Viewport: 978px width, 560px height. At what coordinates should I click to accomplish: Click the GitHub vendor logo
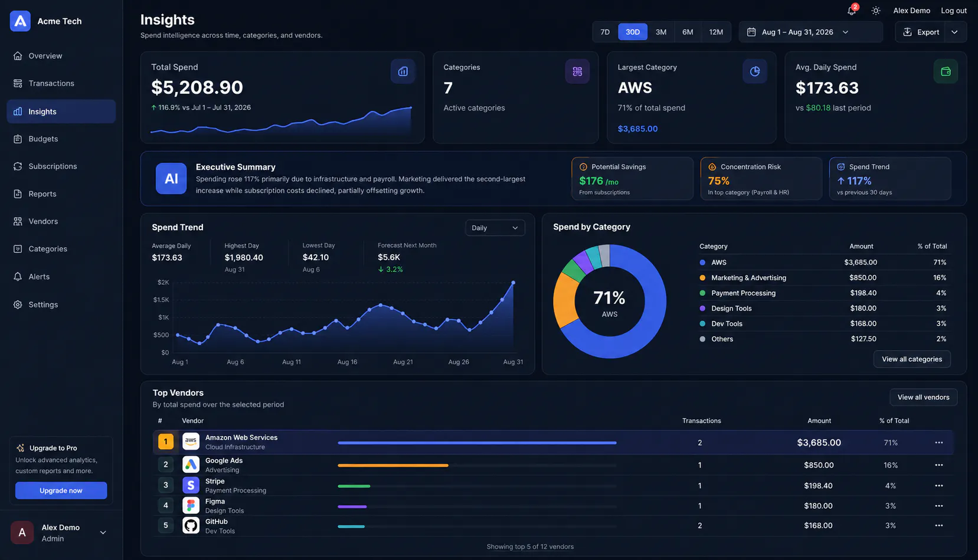(191, 525)
